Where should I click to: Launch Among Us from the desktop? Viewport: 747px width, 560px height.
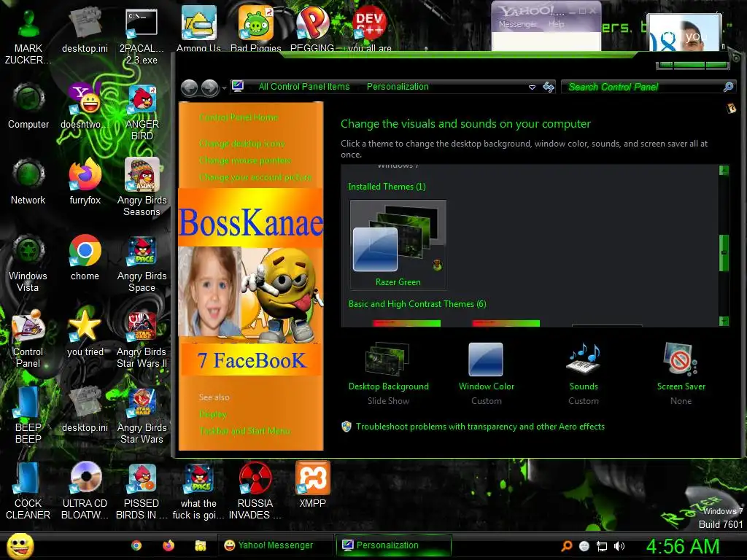198,28
